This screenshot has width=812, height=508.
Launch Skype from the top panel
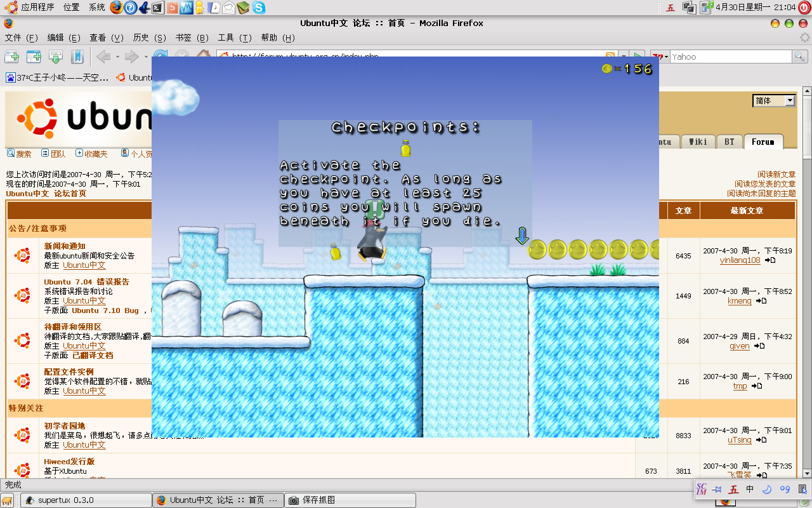tap(258, 8)
